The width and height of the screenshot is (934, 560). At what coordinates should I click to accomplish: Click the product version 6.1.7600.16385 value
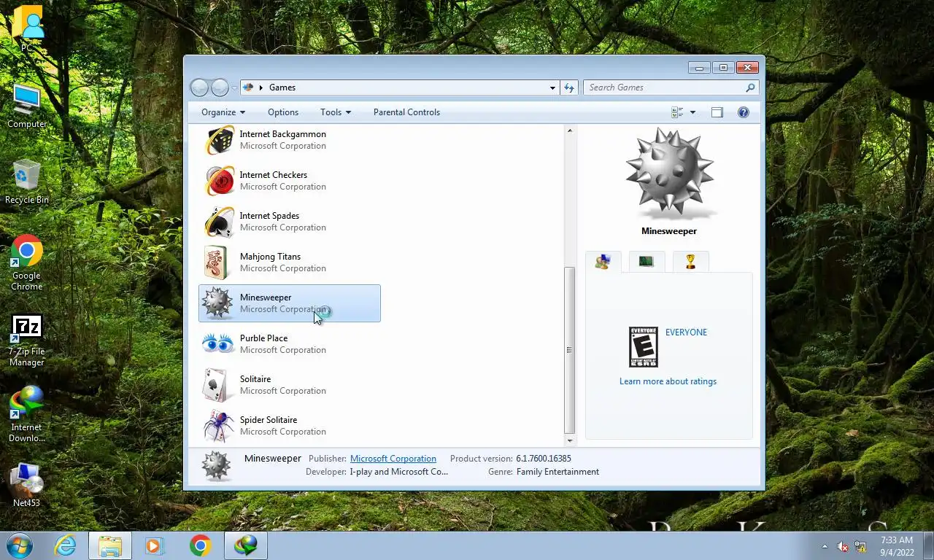coord(544,459)
